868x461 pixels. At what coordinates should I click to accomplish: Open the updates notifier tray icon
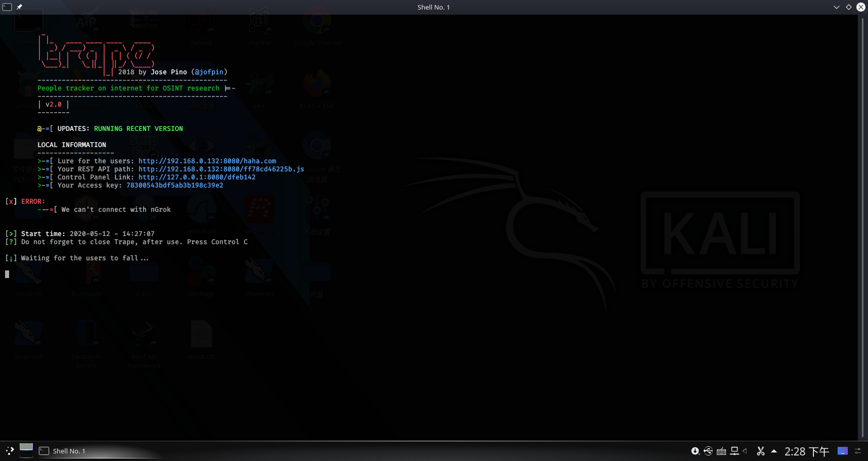click(696, 451)
